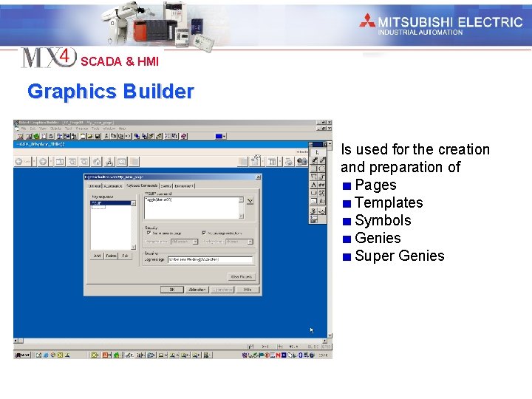Click the Cut scissors toolbar icon
Screen dimensions: 532x399
pyautogui.click(x=106, y=136)
